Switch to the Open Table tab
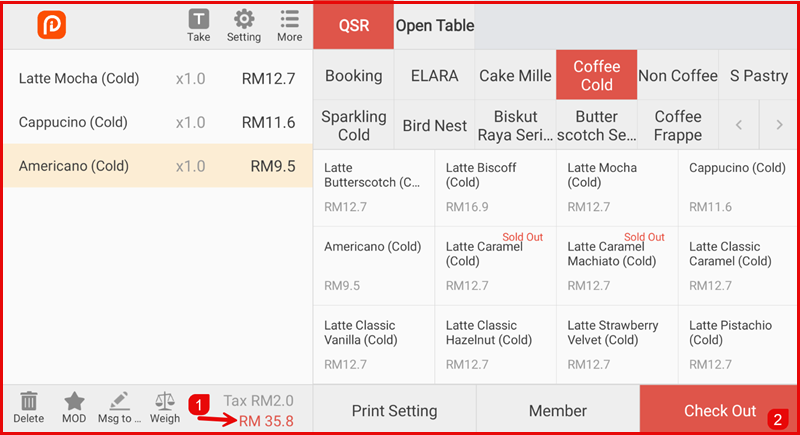Image resolution: width=800 pixels, height=435 pixels. click(435, 25)
